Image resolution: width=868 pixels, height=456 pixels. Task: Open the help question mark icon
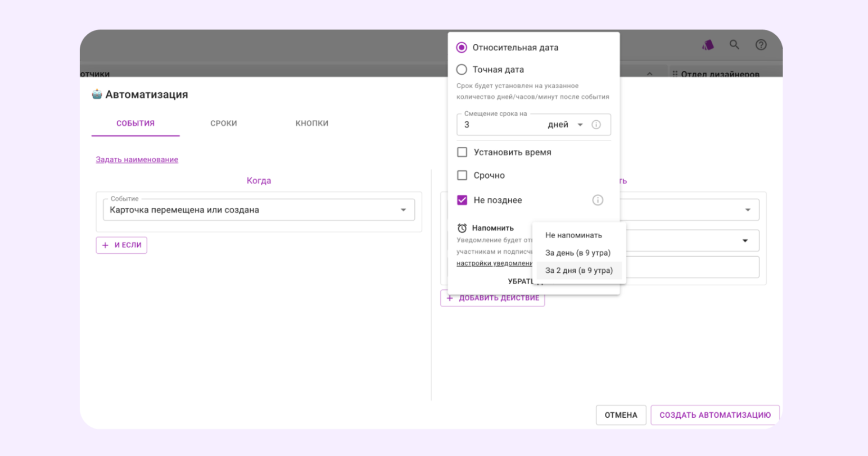coord(761,45)
